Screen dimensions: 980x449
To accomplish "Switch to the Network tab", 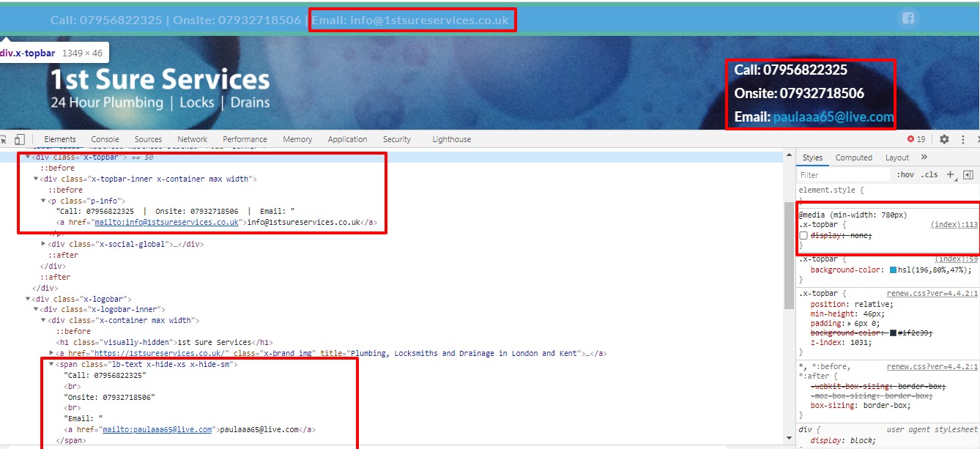I will point(193,139).
